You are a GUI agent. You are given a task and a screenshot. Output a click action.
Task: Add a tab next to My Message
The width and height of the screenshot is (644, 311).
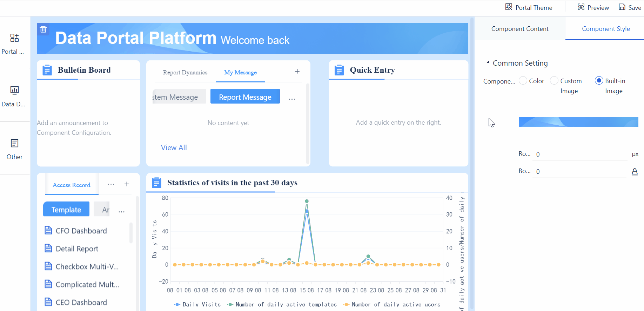pyautogui.click(x=297, y=72)
